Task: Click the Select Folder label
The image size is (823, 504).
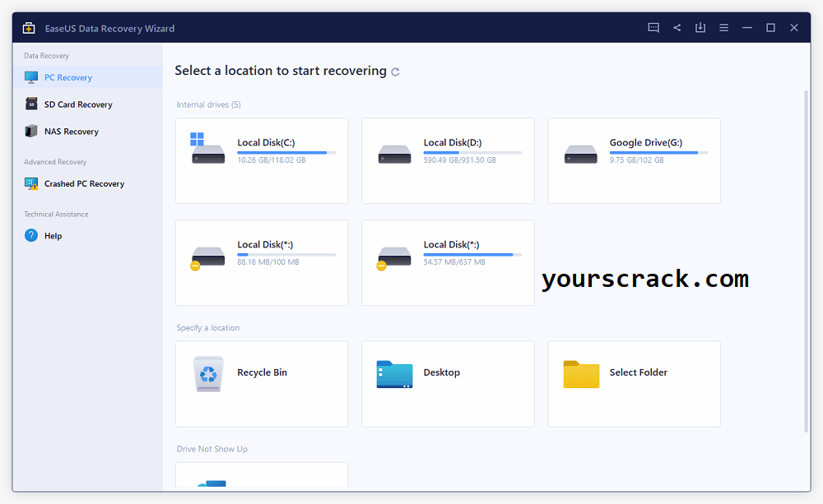Action: pos(639,372)
